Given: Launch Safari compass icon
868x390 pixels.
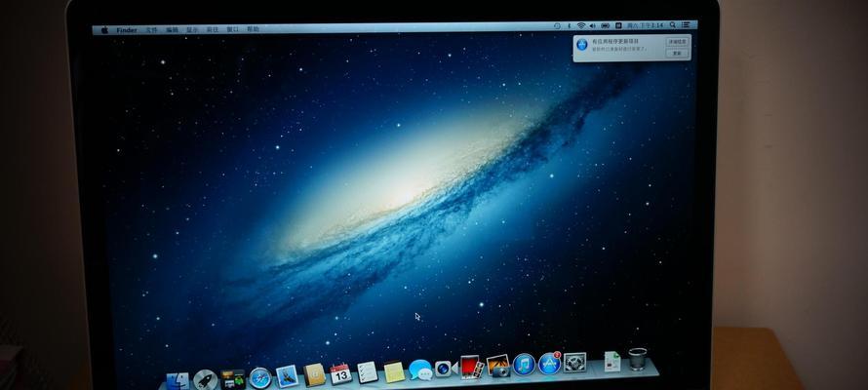Looking at the screenshot, I should click(x=260, y=378).
